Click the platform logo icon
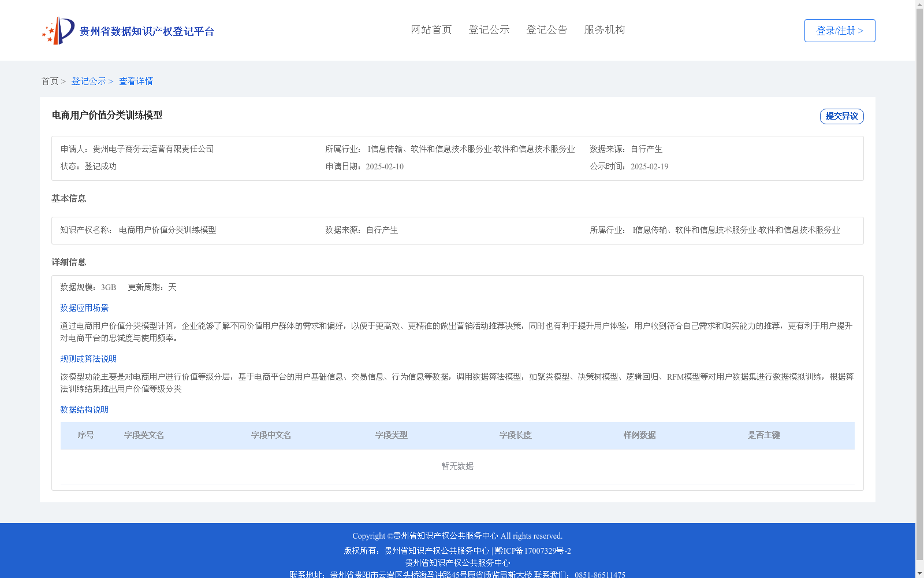The height and width of the screenshot is (578, 924). point(58,31)
